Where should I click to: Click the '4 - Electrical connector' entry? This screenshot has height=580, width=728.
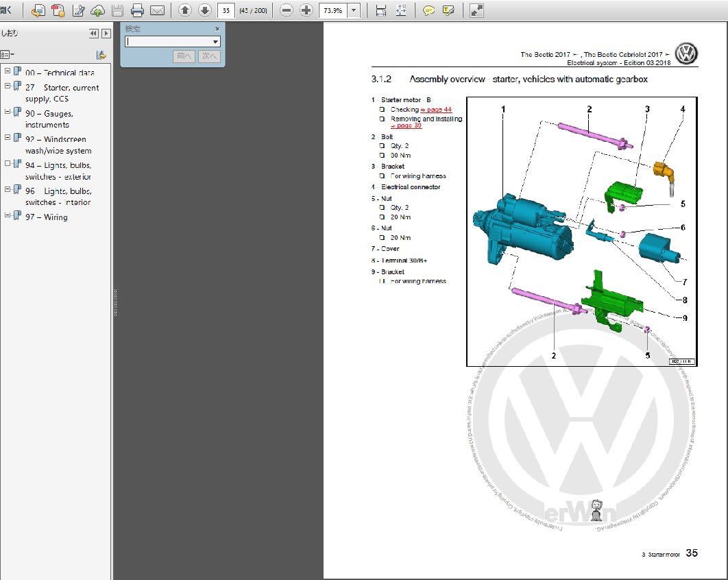[406, 186]
